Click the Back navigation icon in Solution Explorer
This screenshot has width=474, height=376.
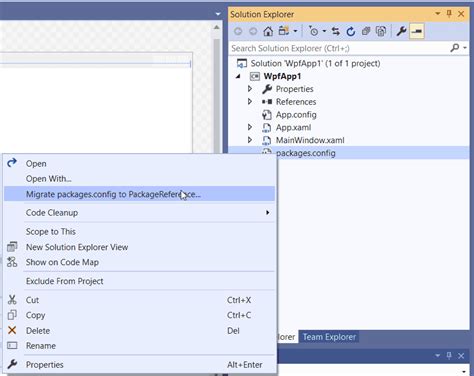pos(238,31)
